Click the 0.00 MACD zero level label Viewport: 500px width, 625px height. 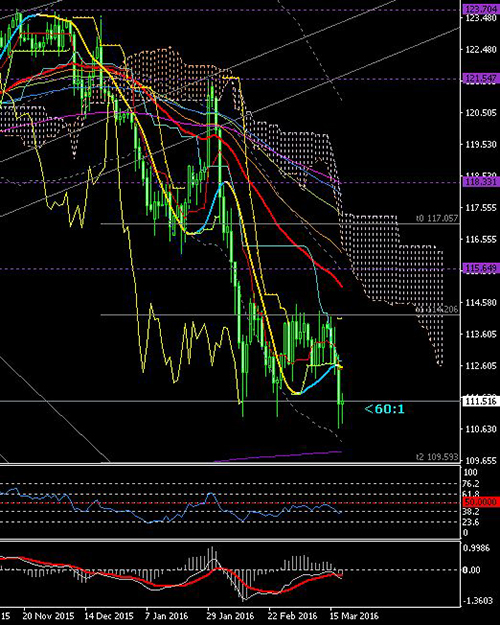(x=471, y=570)
